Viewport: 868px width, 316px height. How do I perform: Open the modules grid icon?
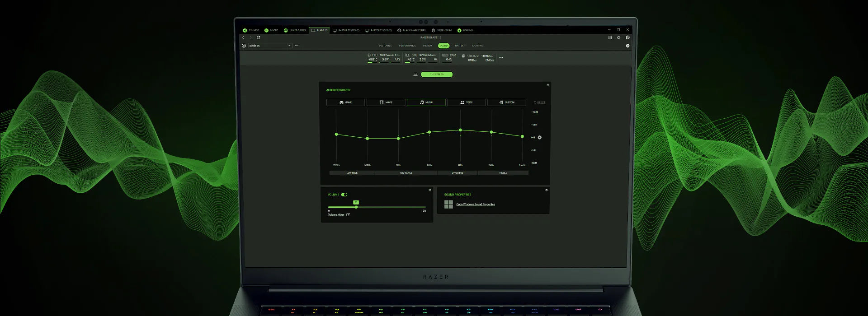click(x=610, y=37)
